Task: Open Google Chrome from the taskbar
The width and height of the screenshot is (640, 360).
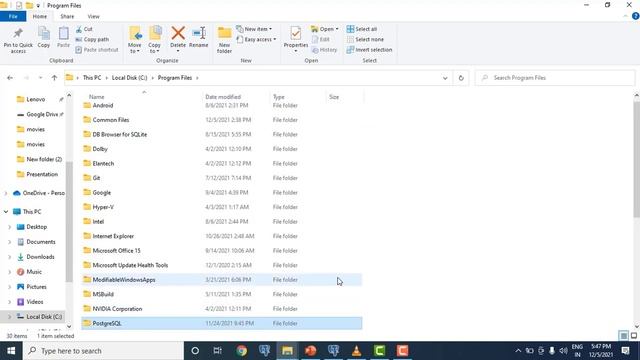Action: coord(242,351)
